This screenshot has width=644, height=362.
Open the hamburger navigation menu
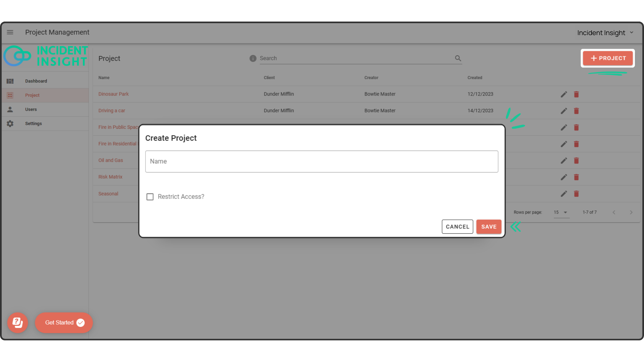[10, 32]
